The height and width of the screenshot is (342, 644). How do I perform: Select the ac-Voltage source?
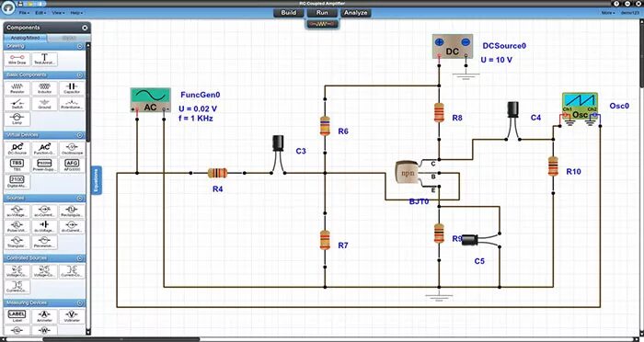[17, 211]
